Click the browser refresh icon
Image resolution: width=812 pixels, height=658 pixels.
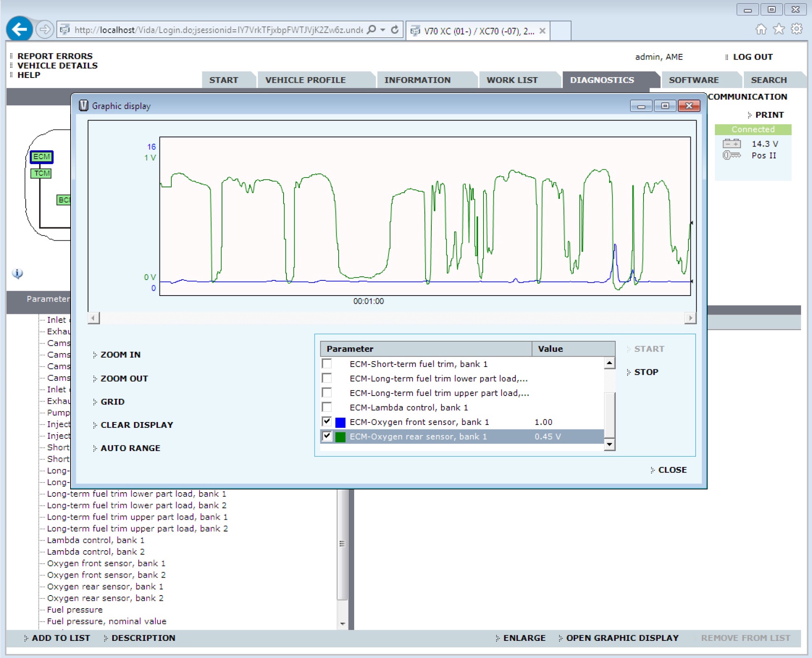(x=395, y=30)
